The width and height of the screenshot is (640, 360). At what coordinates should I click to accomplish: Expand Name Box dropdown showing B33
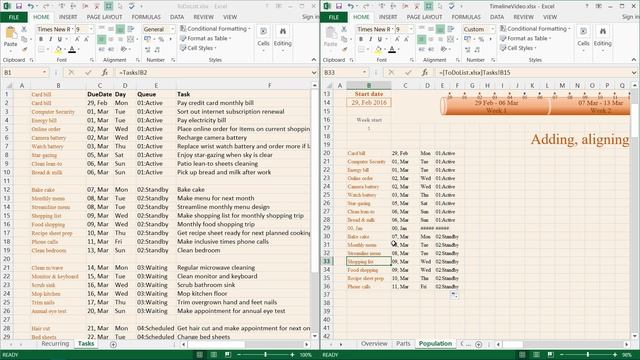[x=364, y=72]
